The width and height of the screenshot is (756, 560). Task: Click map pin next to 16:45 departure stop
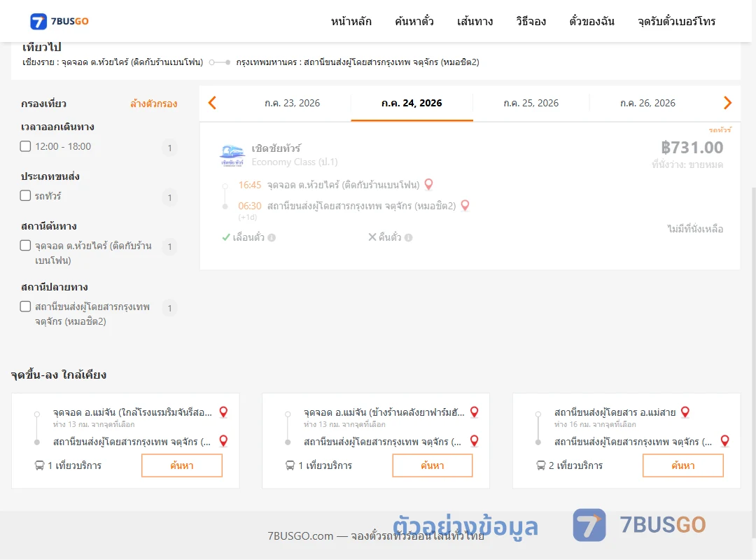pos(428,184)
